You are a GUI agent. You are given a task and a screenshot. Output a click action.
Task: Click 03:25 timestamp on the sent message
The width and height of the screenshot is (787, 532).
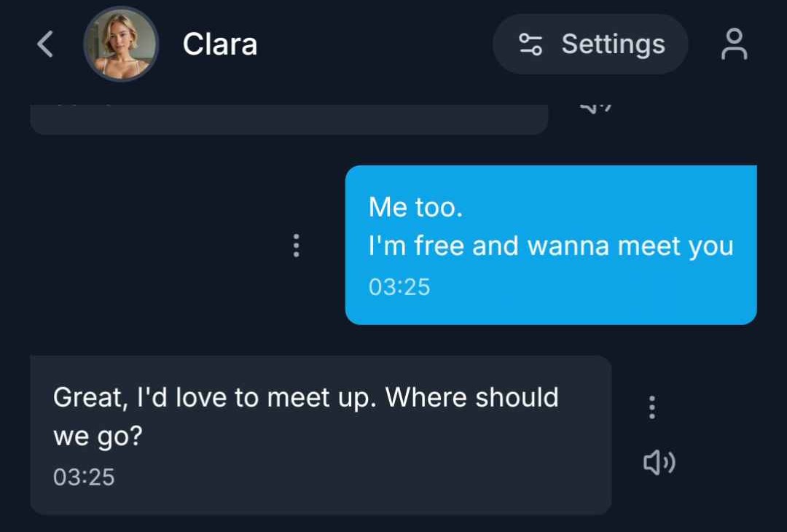point(399,287)
